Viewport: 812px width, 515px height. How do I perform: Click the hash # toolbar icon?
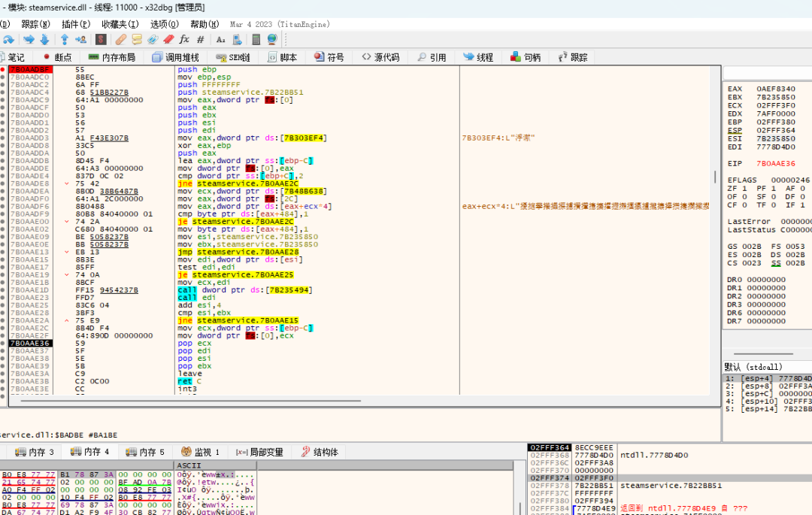coord(201,39)
